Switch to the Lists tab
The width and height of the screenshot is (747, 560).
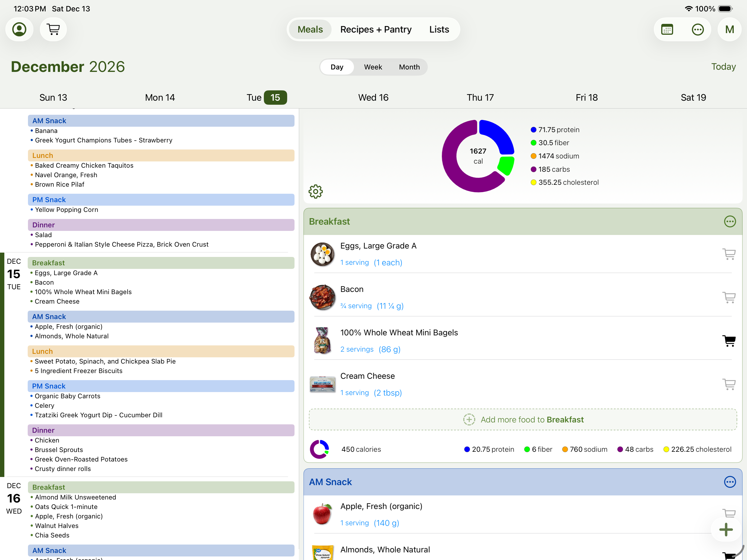(439, 29)
